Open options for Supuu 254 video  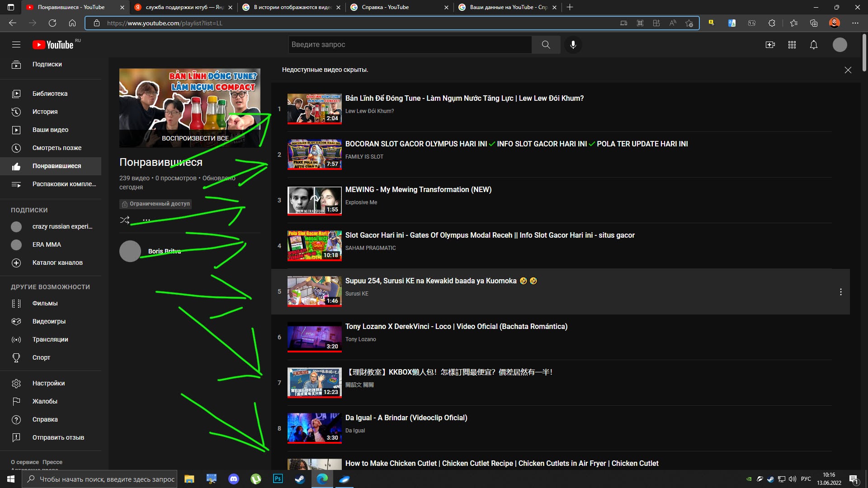point(841,292)
